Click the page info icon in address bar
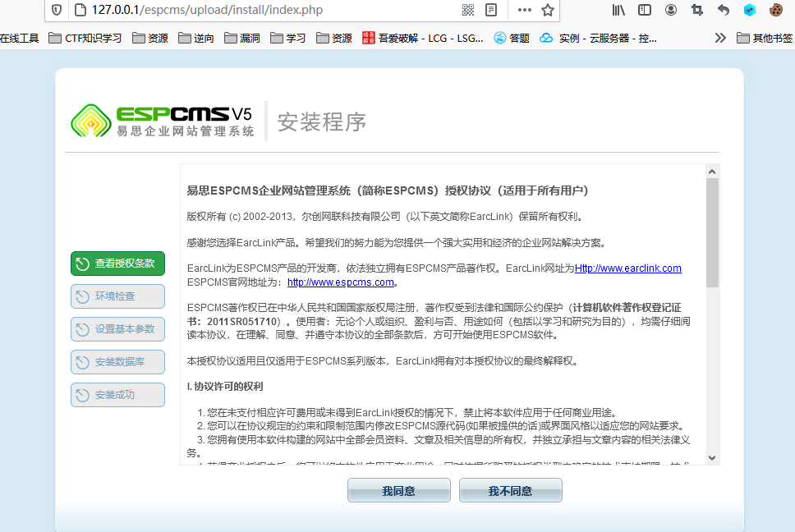This screenshot has width=795, height=532. (x=80, y=10)
